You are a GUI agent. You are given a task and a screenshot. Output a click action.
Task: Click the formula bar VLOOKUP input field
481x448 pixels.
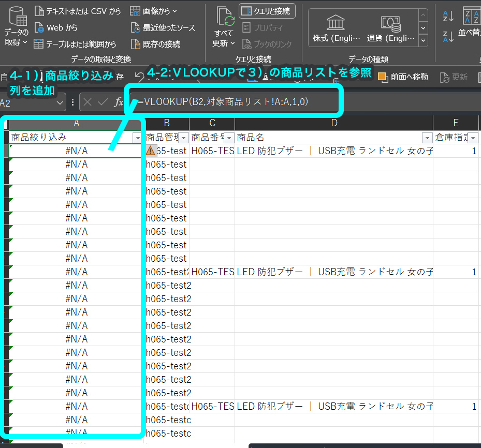pyautogui.click(x=235, y=101)
